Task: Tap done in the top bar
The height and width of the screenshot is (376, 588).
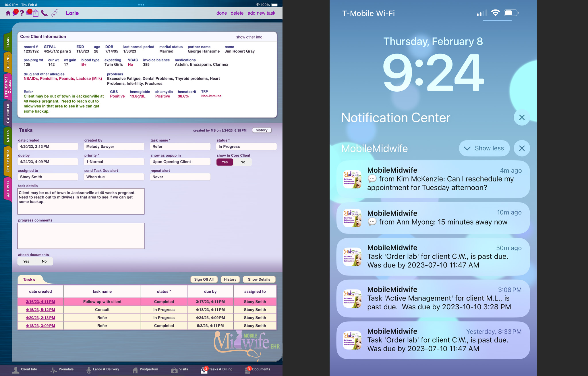Action: tap(222, 13)
